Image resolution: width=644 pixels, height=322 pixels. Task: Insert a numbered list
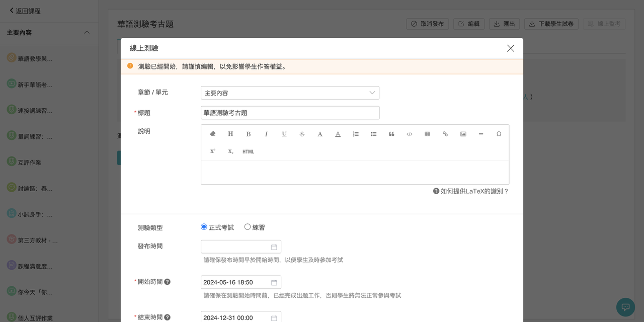[x=356, y=134]
